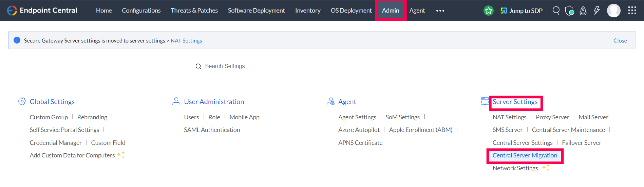Open the Credential Manager setting
This screenshot has height=187, width=644.
coord(56,143)
